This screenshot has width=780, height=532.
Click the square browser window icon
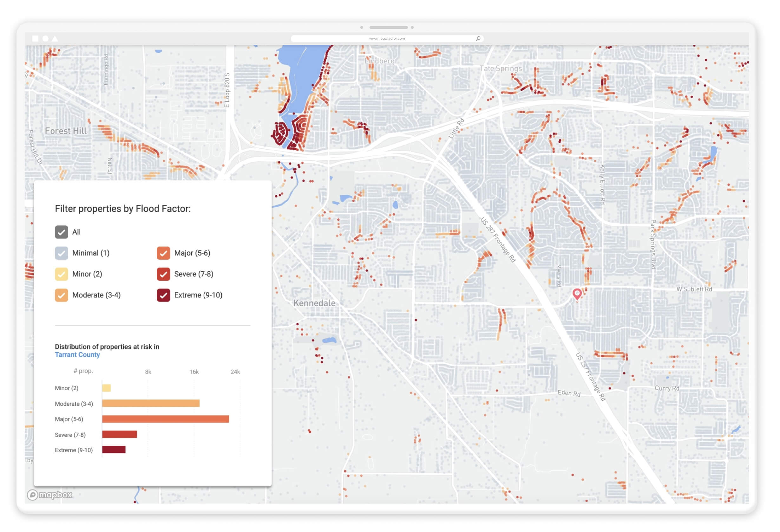pos(35,39)
